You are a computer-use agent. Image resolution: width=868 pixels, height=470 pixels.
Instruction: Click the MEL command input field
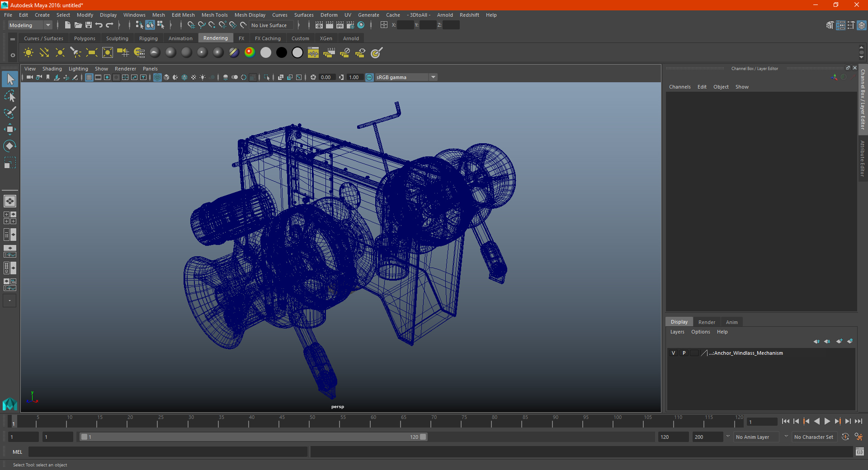pyautogui.click(x=168, y=452)
